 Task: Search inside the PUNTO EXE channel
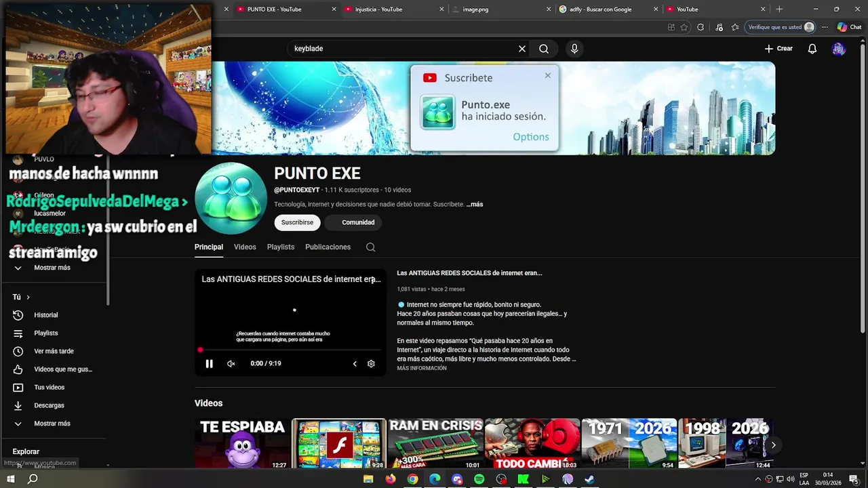(370, 247)
